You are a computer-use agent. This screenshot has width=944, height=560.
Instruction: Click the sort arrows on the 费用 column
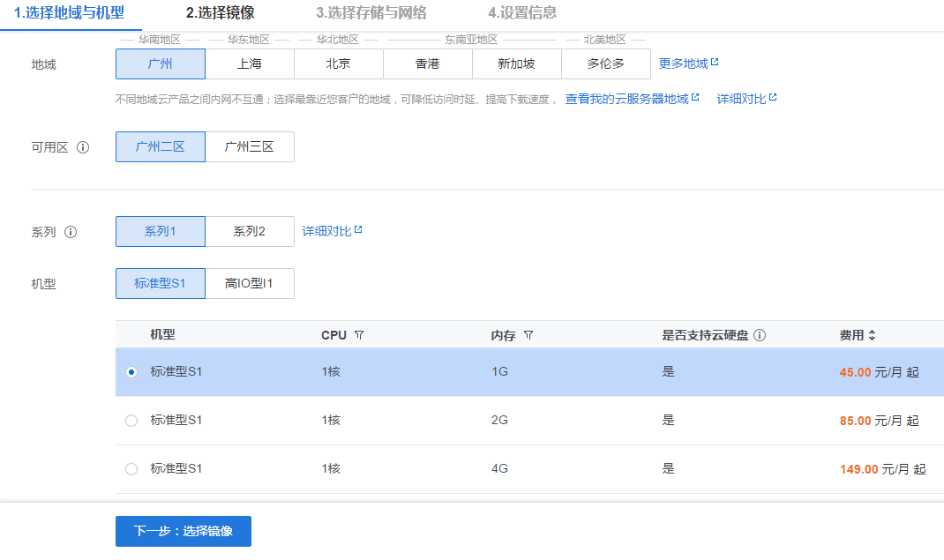(x=873, y=335)
